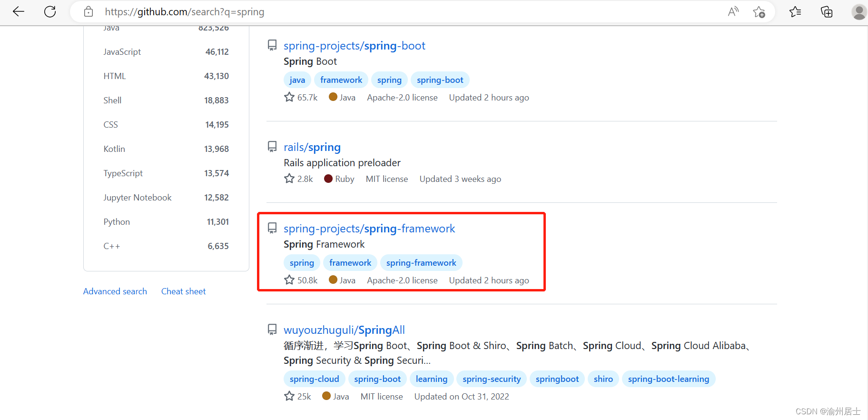Add page to favorites star icon
The image size is (868, 420).
click(x=759, y=11)
